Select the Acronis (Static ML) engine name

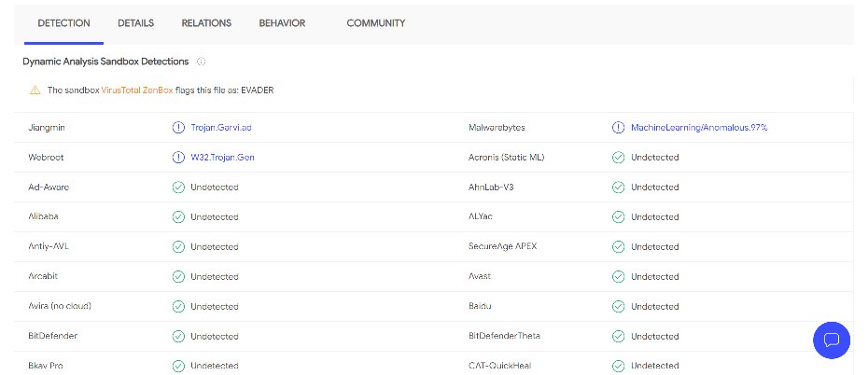pos(507,157)
